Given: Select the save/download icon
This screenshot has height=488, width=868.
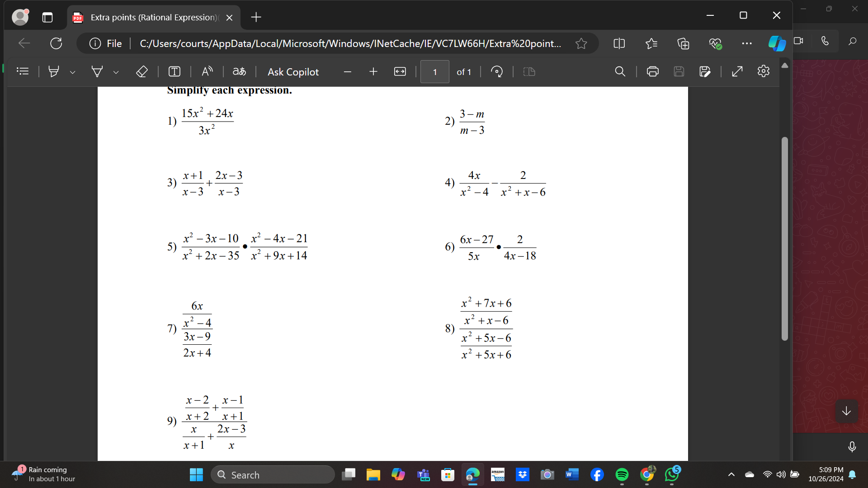Looking at the screenshot, I should (x=679, y=72).
